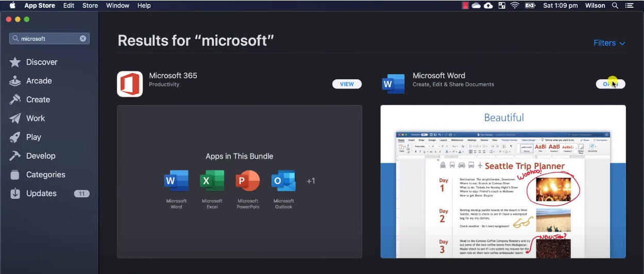
Task: Open the Edit menu
Action: pos(69,6)
